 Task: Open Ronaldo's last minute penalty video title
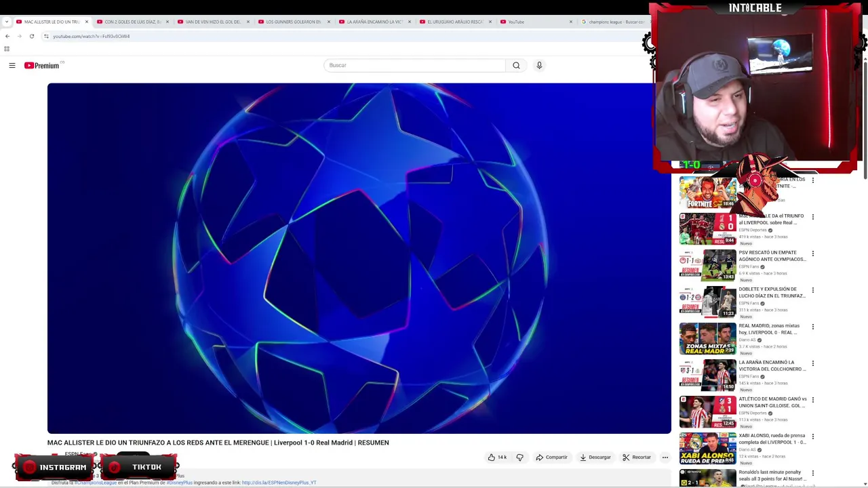(772, 475)
